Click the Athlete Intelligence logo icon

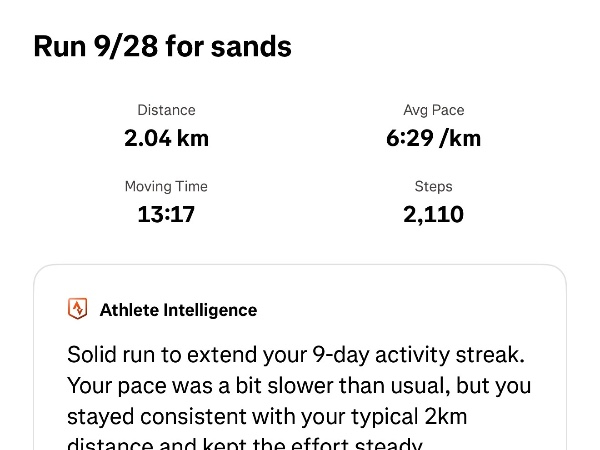point(77,309)
